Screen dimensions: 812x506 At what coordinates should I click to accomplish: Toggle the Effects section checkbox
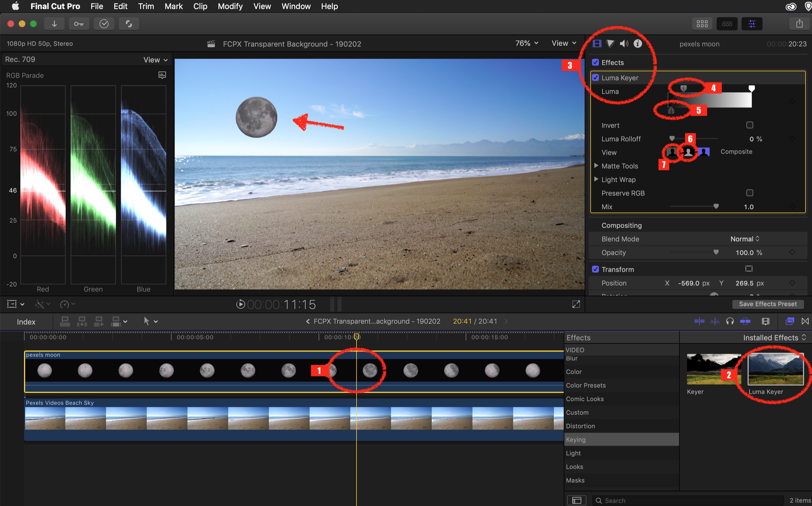click(596, 62)
